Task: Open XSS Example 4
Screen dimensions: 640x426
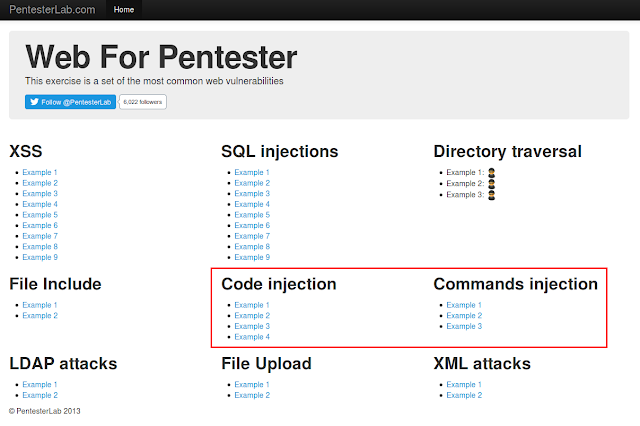Action: click(40, 204)
